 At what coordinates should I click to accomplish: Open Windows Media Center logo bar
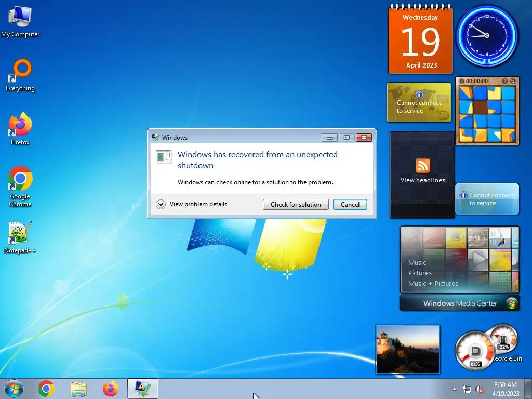[459, 303]
